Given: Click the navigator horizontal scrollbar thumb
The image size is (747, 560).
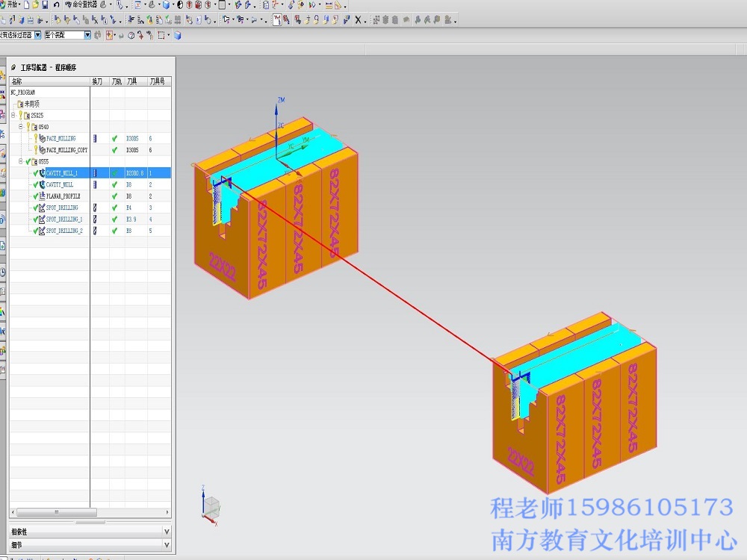Looking at the screenshot, I should point(57,512).
